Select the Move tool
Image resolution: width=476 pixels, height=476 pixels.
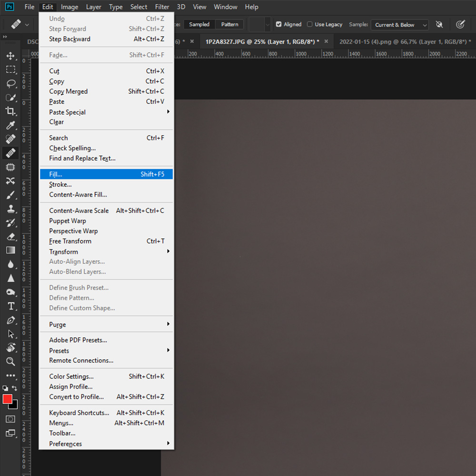point(10,56)
